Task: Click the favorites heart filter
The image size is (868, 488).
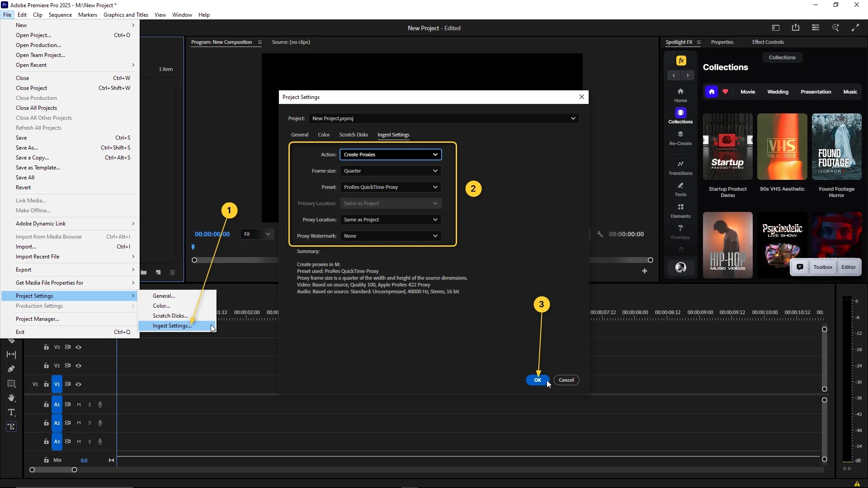Action: tap(725, 92)
